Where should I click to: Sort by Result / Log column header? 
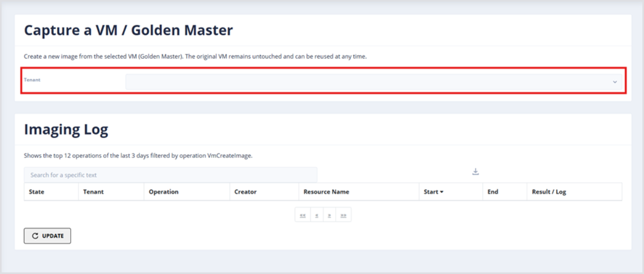click(549, 192)
